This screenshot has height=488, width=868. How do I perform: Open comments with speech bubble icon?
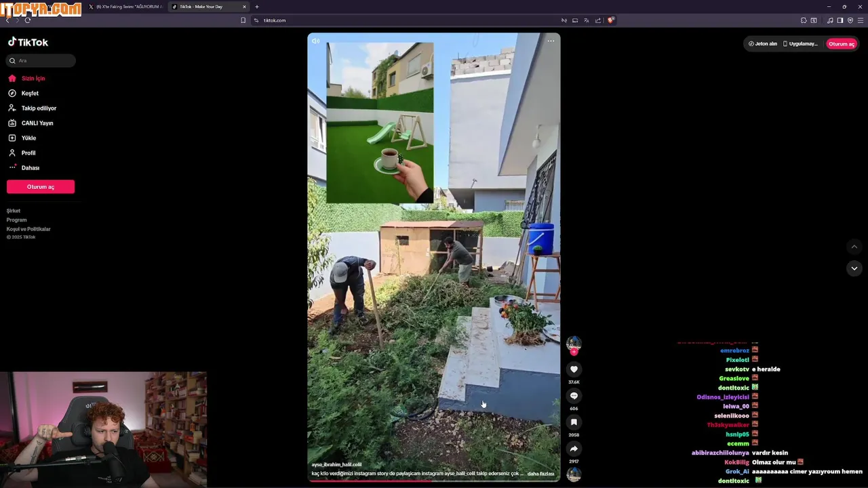point(574,396)
